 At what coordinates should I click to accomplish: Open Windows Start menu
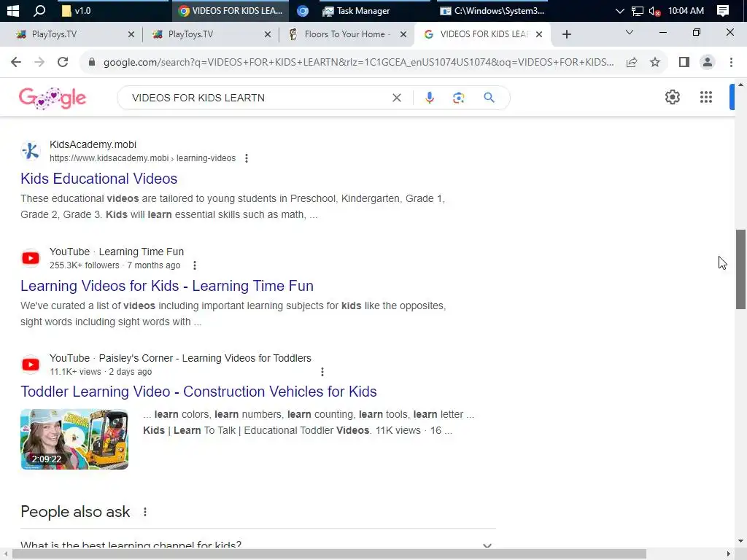13,10
